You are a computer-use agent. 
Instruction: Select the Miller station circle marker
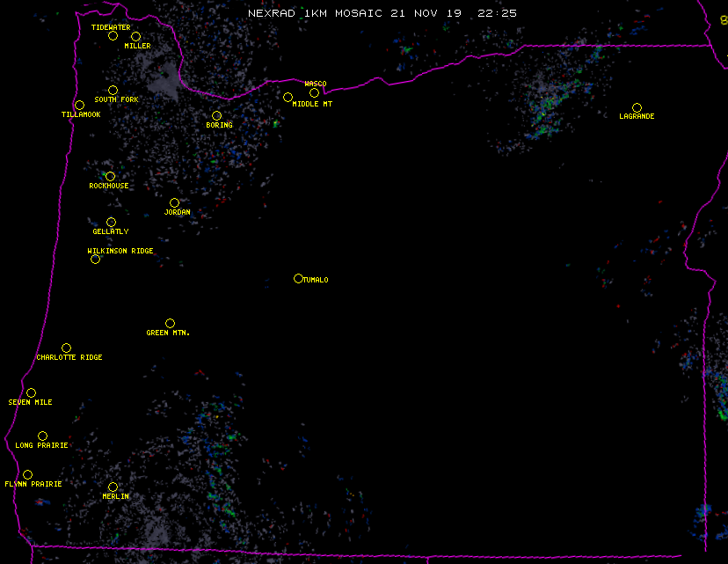[x=135, y=37]
